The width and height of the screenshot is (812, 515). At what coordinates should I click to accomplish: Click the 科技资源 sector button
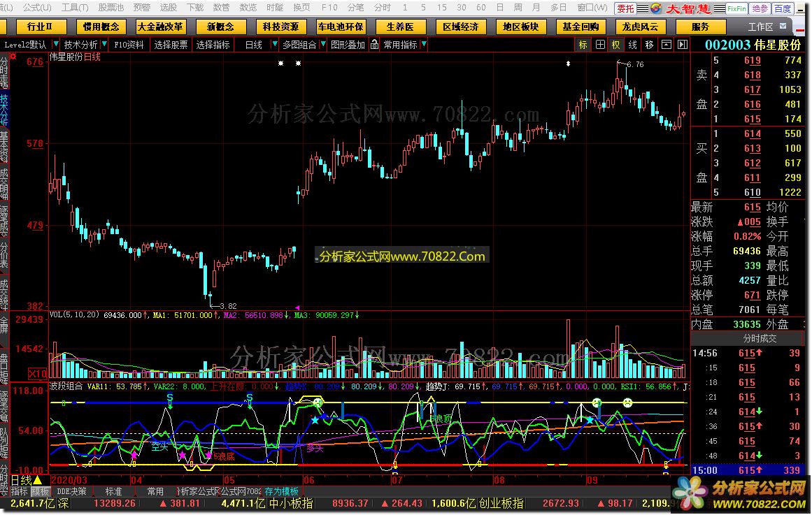[280, 27]
